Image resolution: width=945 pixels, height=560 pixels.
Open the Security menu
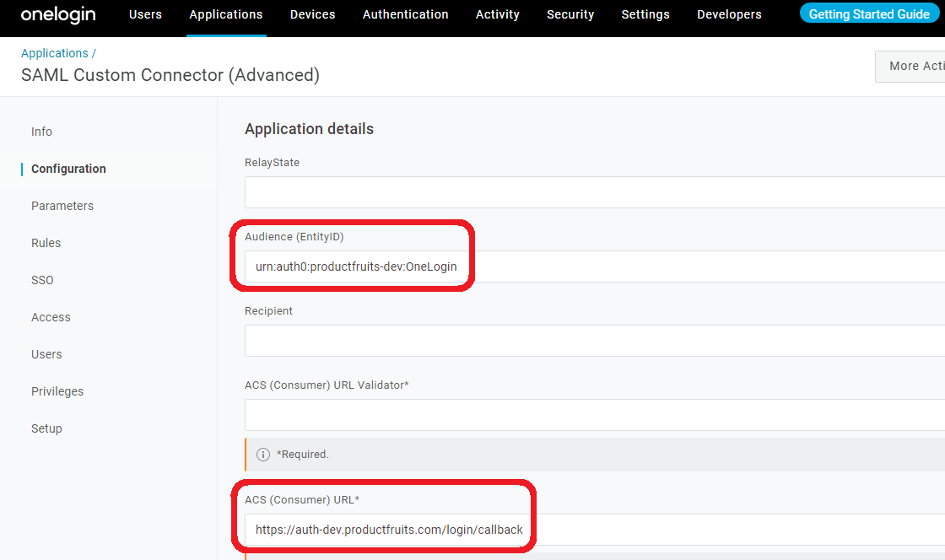570,14
